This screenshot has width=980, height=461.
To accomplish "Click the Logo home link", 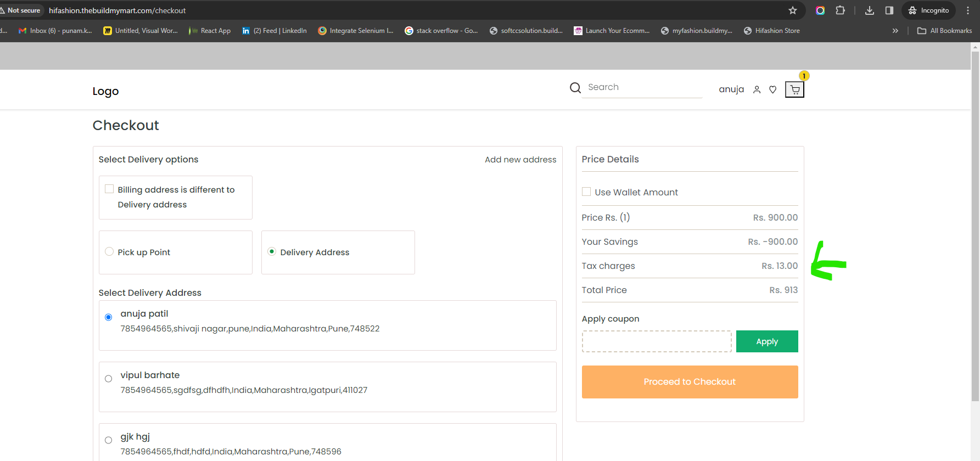I will 105,91.
